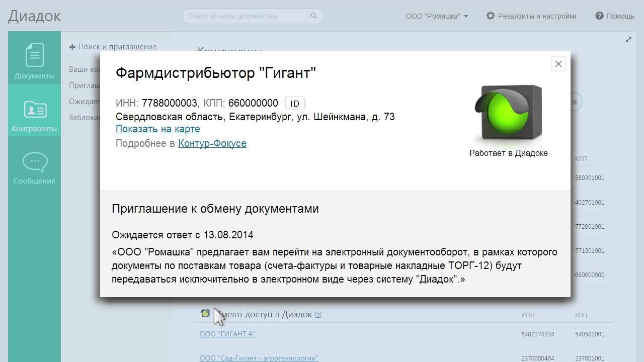
Task: Click the expand arrows icon at top right
Action: [628, 40]
